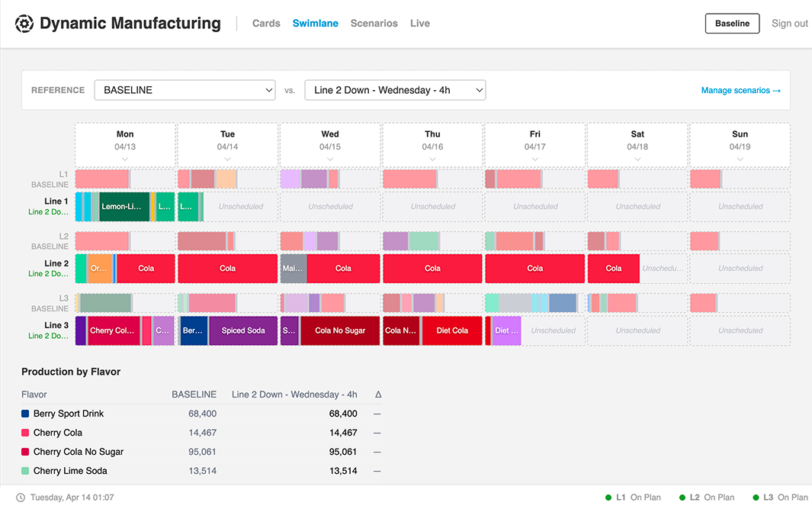Select the Cola block on Line 2 Saturday
This screenshot has width=812, height=509.
(614, 269)
